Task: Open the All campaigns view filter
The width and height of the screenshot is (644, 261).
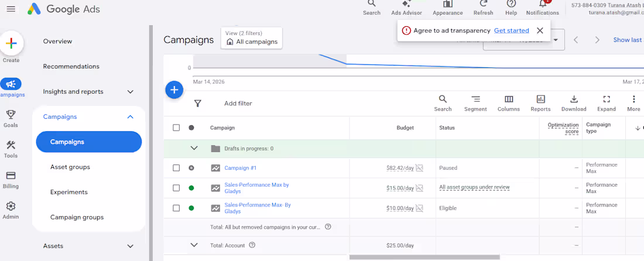Action: coord(252,38)
